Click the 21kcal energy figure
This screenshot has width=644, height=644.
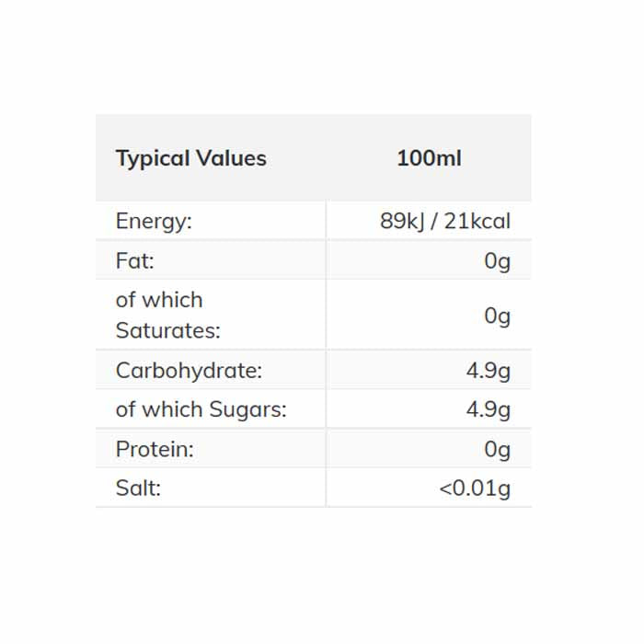pos(477,221)
